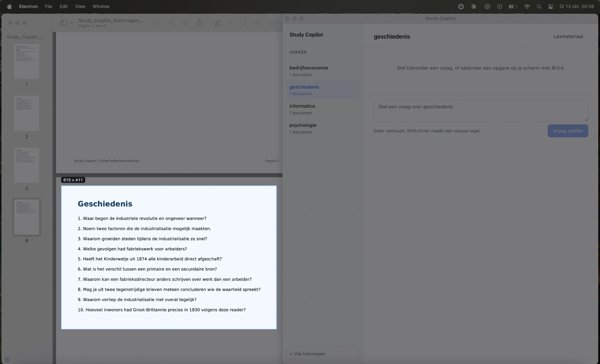Open the share icon in Preview
The image size is (600, 364).
[200, 23]
